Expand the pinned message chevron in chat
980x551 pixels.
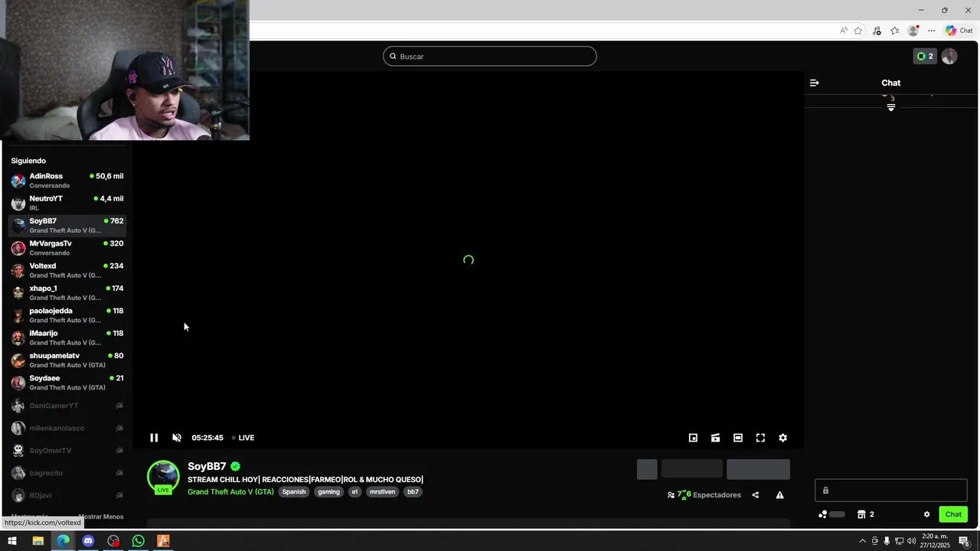(891, 108)
